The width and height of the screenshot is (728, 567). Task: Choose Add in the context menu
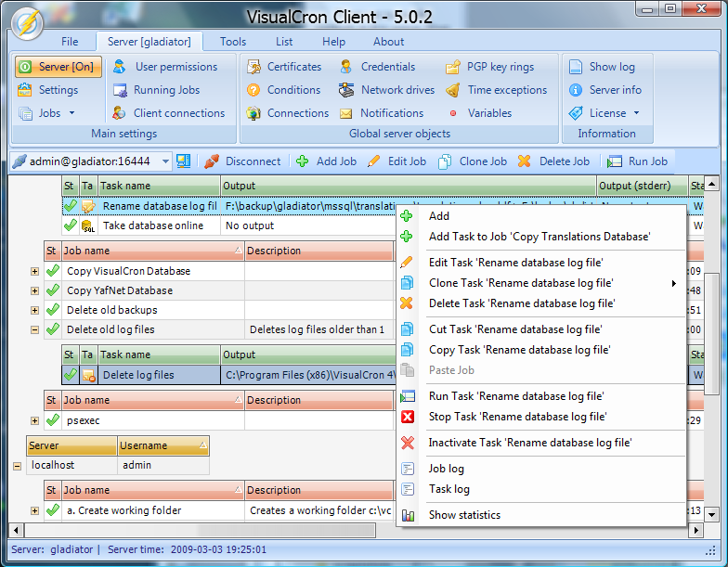coord(541,216)
